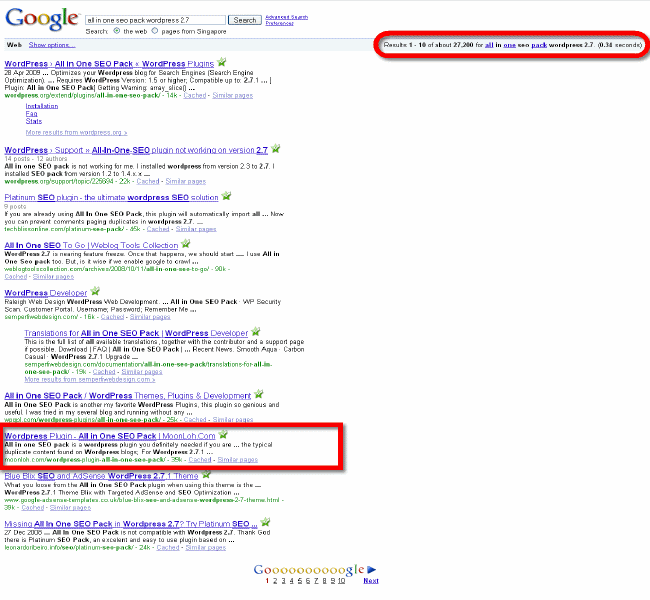Click the 'semperfiwebdesign.com/ - 16k' URL text
This screenshot has width=650, height=600.
(50, 317)
